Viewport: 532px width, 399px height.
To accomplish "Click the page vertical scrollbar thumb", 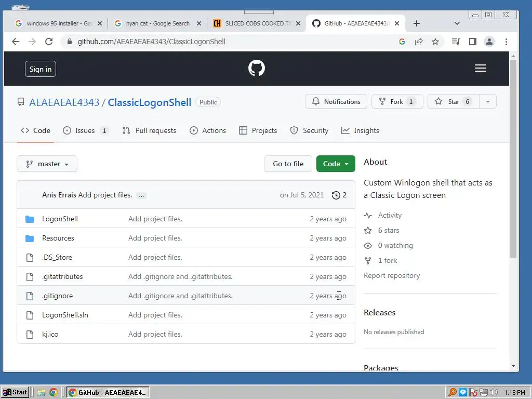I will click(513, 159).
